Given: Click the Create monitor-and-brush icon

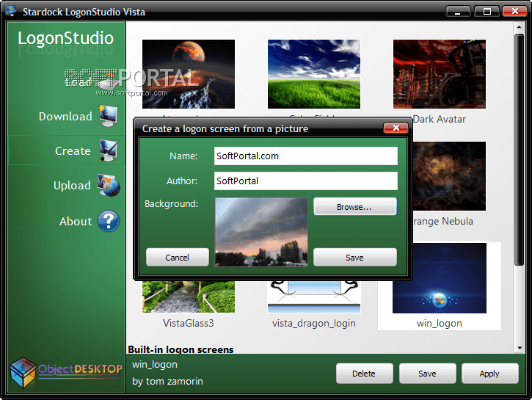Looking at the screenshot, I should pyautogui.click(x=109, y=150).
